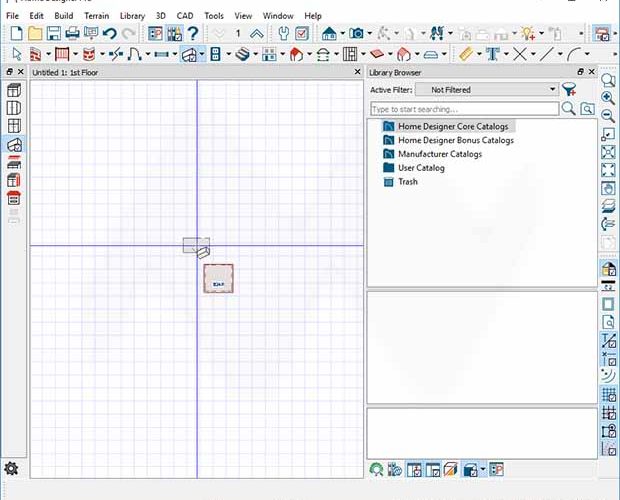Image resolution: width=620 pixels, height=500 pixels.
Task: Select the Text tool T icon
Action: click(493, 54)
